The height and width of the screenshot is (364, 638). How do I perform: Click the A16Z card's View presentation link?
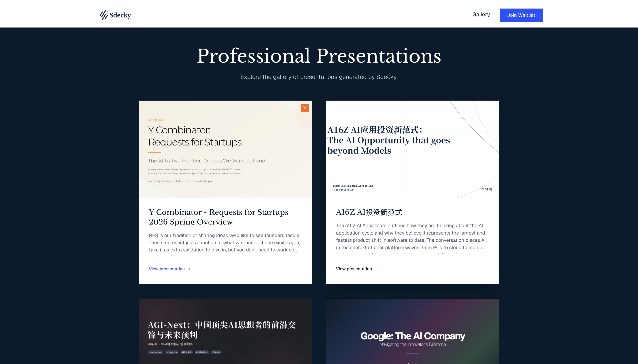click(x=354, y=269)
